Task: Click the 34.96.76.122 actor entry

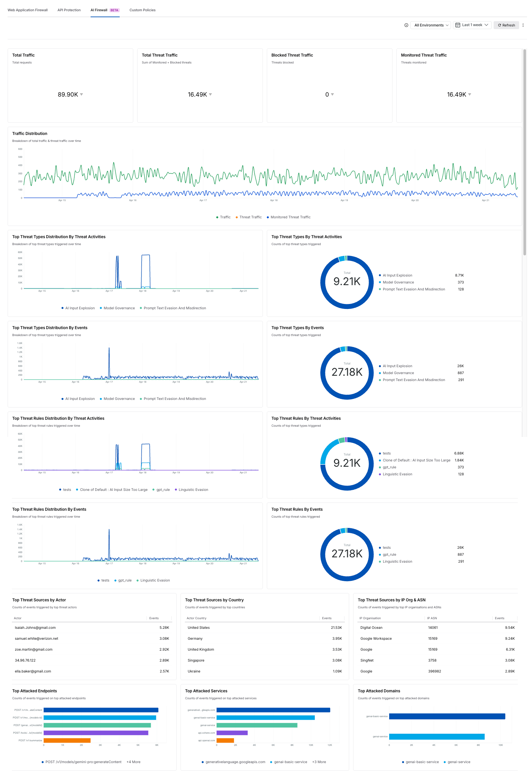Action: 25,661
